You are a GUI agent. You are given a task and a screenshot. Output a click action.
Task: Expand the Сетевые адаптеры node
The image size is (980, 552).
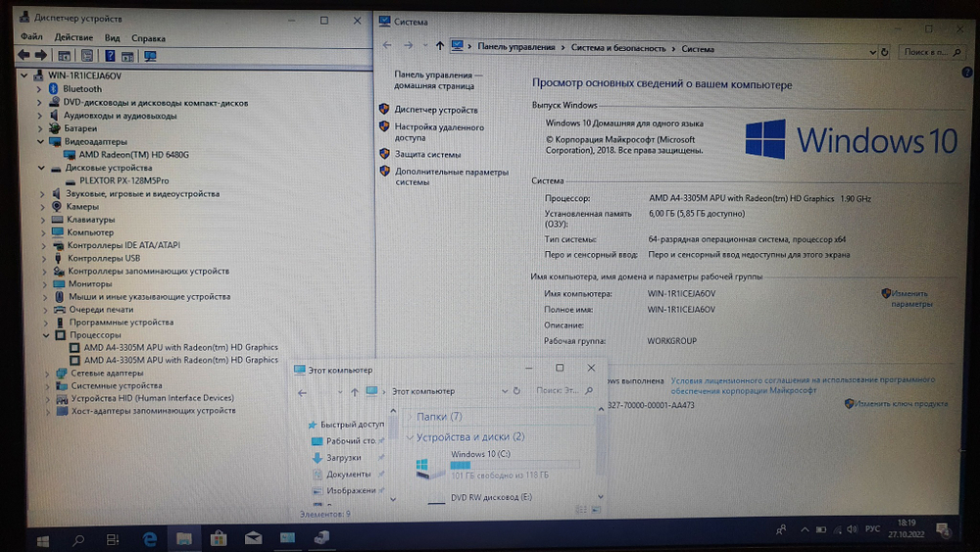click(47, 373)
